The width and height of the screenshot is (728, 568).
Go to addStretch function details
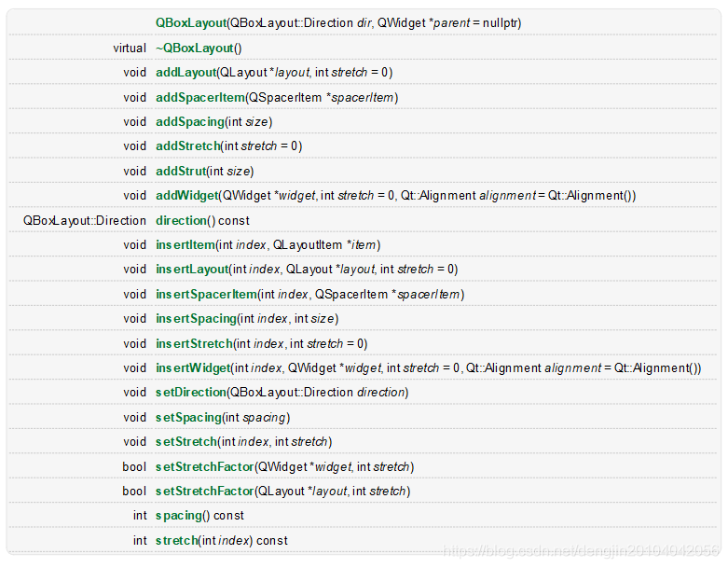[x=187, y=145]
